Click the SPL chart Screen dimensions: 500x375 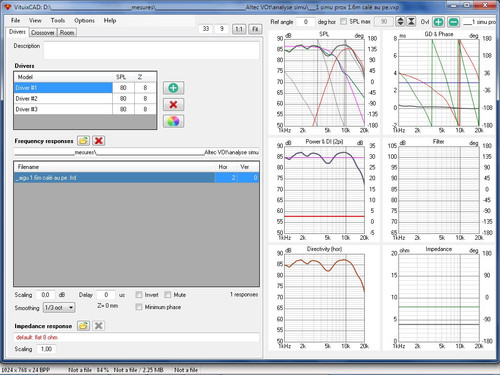pos(324,82)
